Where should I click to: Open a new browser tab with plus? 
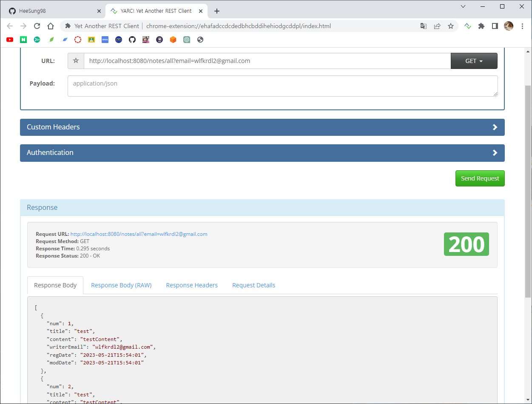[x=217, y=11]
